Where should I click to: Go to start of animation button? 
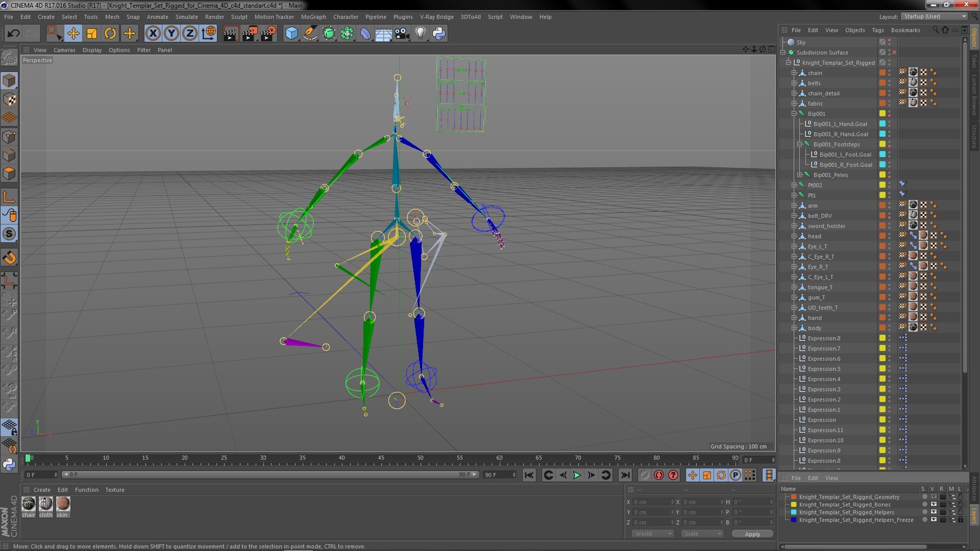529,475
